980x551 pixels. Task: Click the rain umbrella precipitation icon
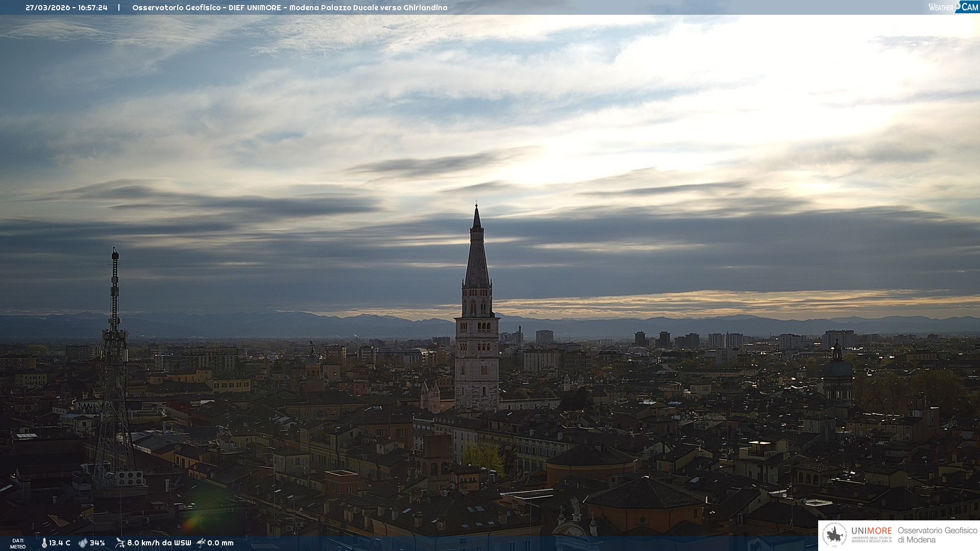point(201,543)
